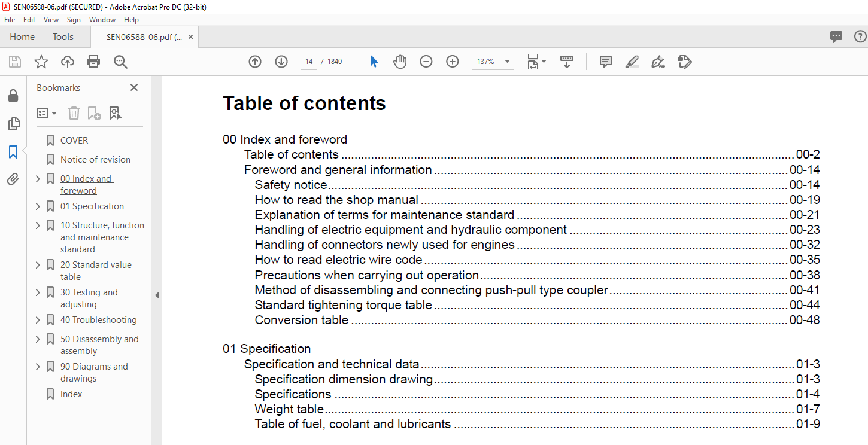
Task: Star this file as favorite
Action: pos(41,62)
